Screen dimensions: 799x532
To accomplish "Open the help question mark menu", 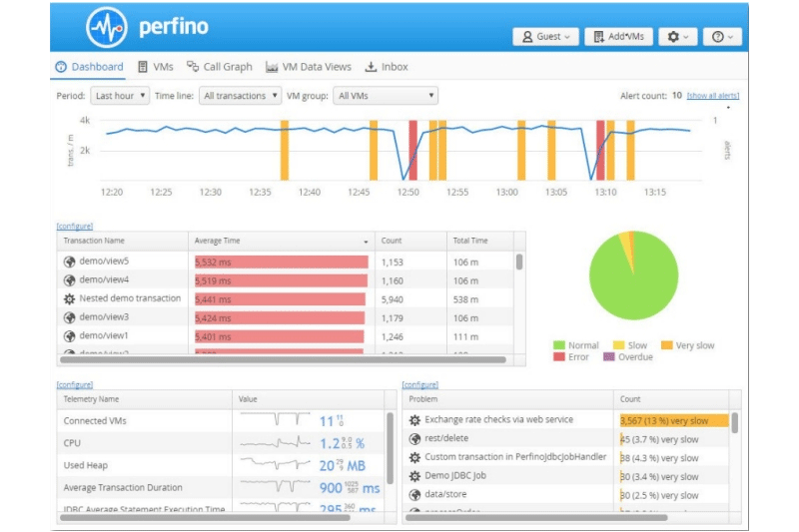I will (x=722, y=37).
